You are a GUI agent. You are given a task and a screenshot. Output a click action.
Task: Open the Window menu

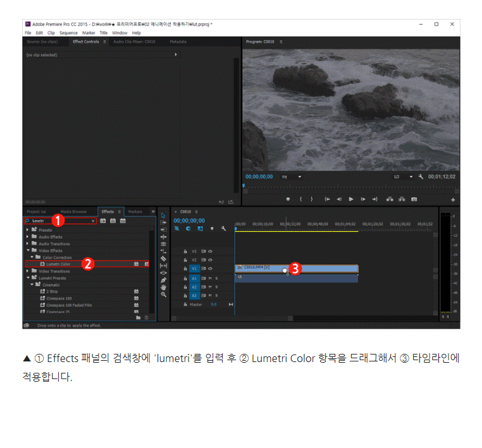[120, 33]
